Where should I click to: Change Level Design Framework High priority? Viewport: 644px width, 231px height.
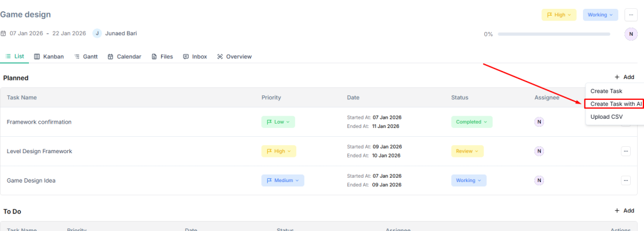[x=279, y=151]
